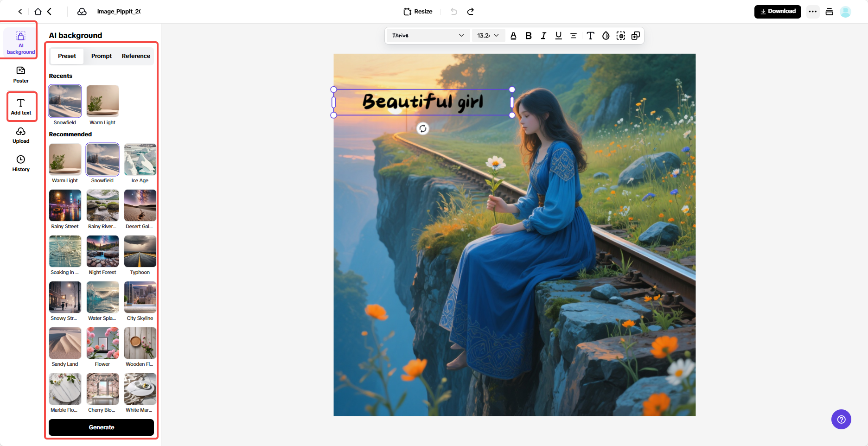Adjust text opacity with the droplet control
Screen dimensions: 868x446
click(606, 35)
